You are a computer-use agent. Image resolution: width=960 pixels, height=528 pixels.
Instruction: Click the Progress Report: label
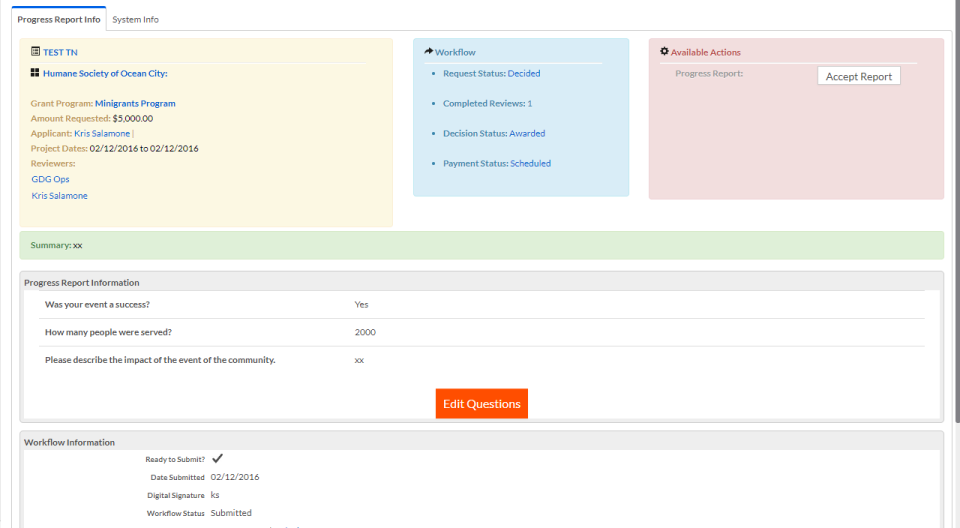[709, 74]
